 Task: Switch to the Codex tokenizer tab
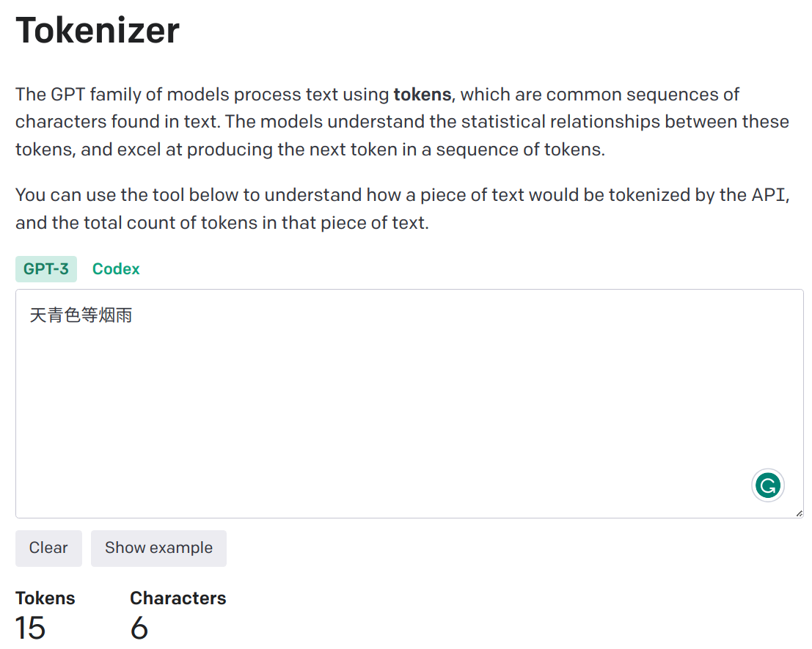[x=115, y=268]
